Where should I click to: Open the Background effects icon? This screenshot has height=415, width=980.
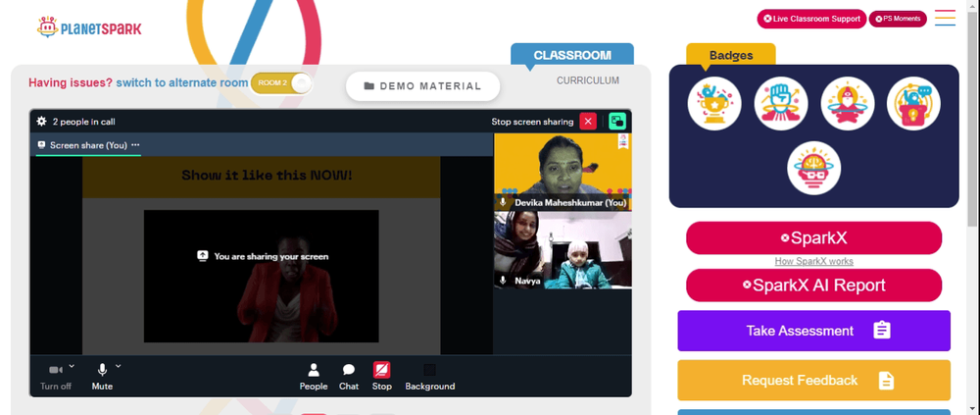[430, 369]
